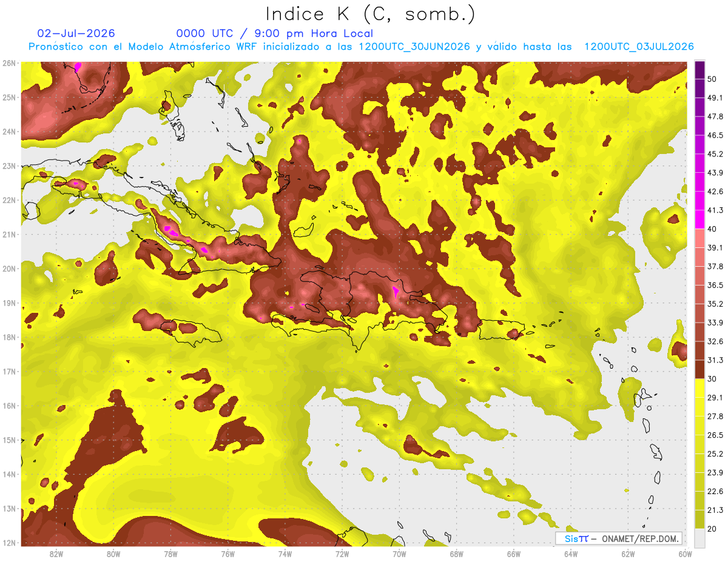728x562 pixels.
Task: Click the colorbar value '20'
Action: [712, 529]
